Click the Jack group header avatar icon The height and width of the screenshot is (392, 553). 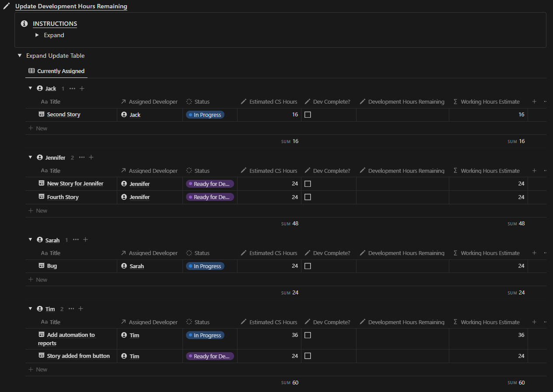click(40, 88)
